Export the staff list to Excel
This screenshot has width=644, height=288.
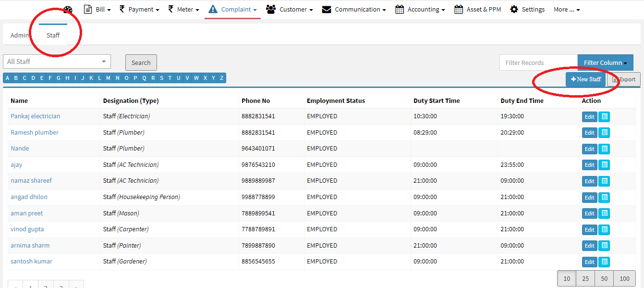[624, 79]
